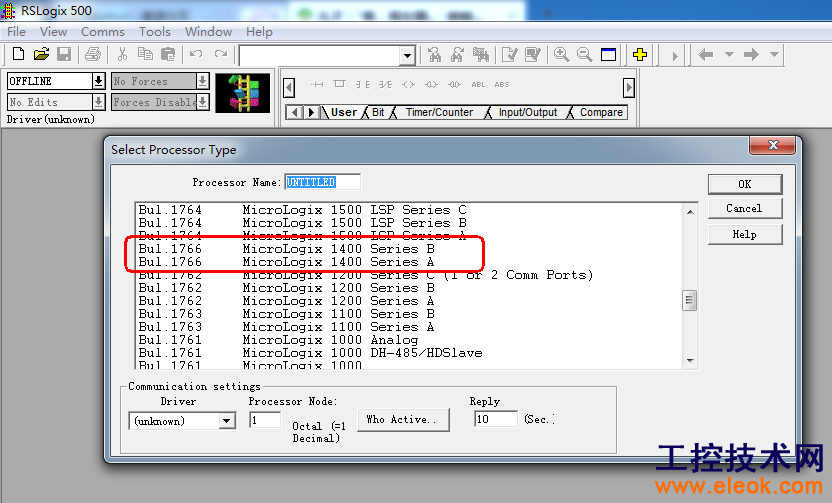The height and width of the screenshot is (503, 832).
Task: Click the Cut scissors icon
Action: pos(122,54)
